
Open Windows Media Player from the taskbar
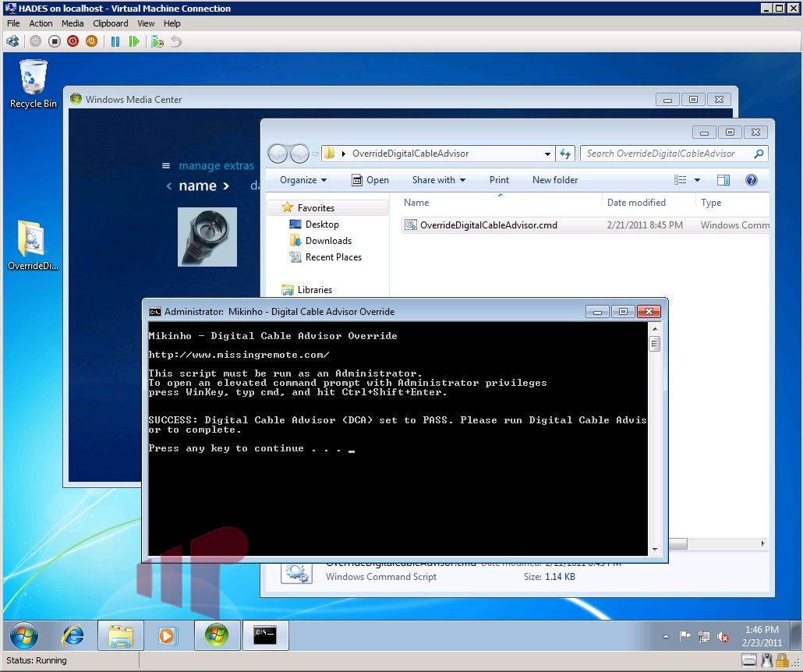click(x=168, y=635)
